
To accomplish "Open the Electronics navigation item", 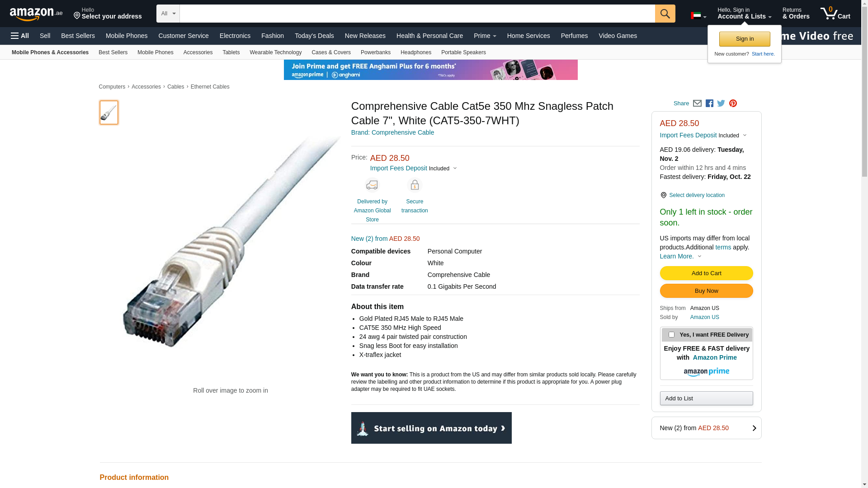I will [x=235, y=36].
